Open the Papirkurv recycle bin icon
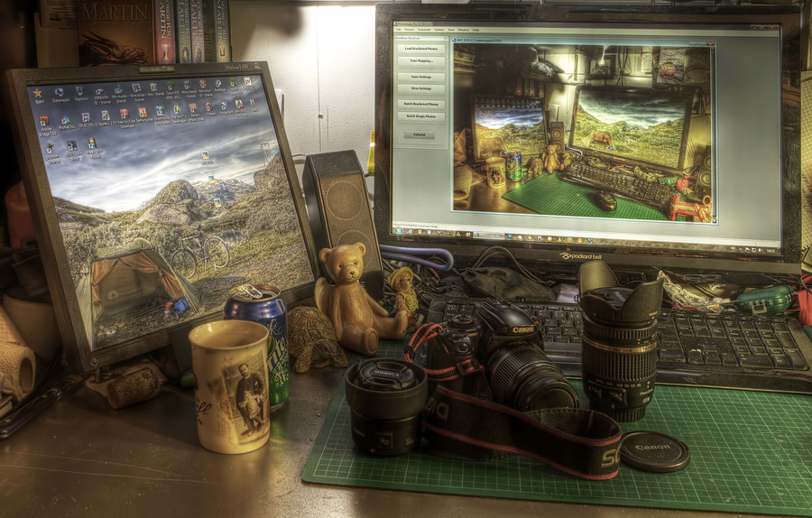Image resolution: width=812 pixels, height=518 pixels. 81,93
